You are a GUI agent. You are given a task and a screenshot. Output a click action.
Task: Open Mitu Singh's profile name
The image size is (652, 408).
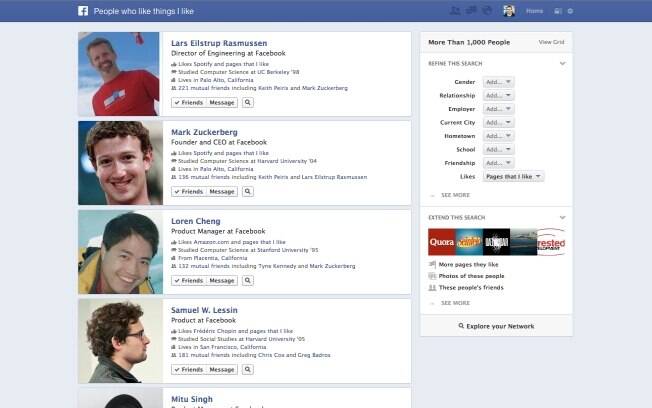[x=192, y=399]
